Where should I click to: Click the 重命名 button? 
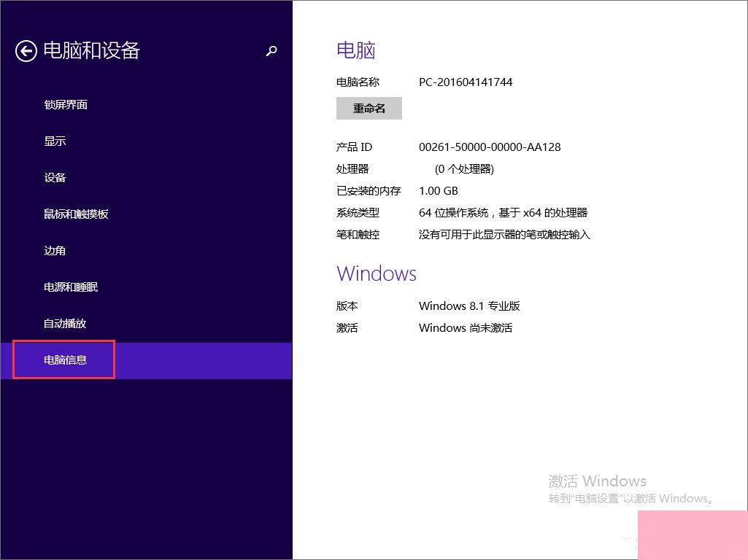point(369,108)
